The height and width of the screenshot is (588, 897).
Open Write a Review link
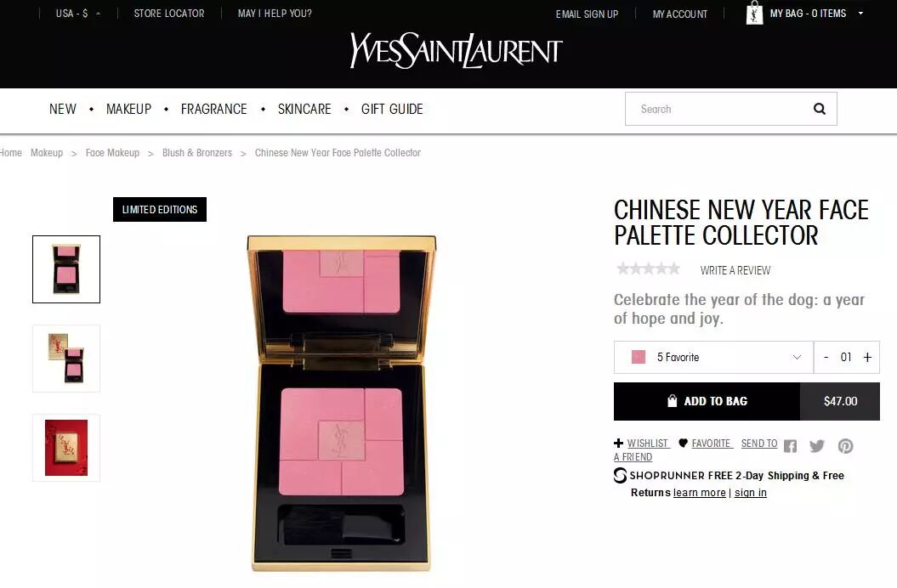pos(735,270)
